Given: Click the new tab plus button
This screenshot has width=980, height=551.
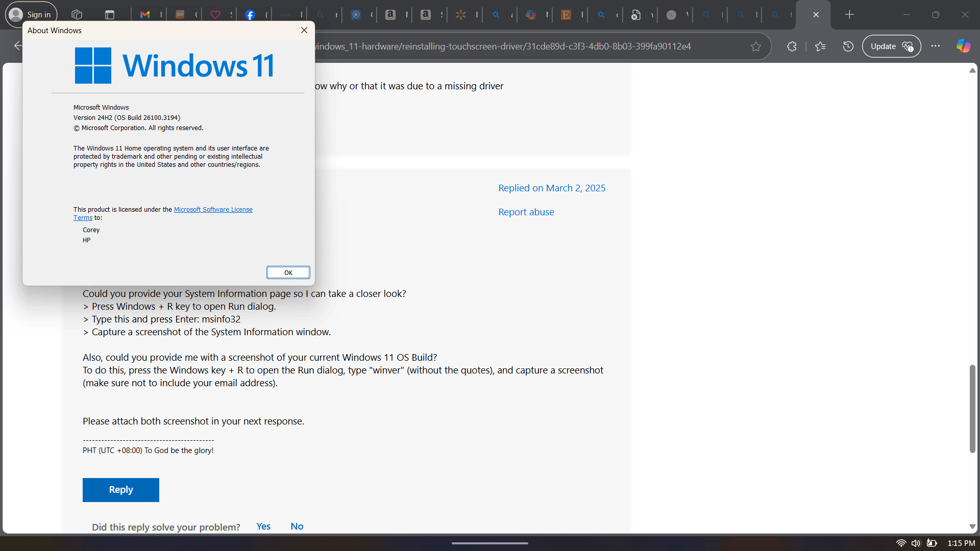Looking at the screenshot, I should 849,15.
